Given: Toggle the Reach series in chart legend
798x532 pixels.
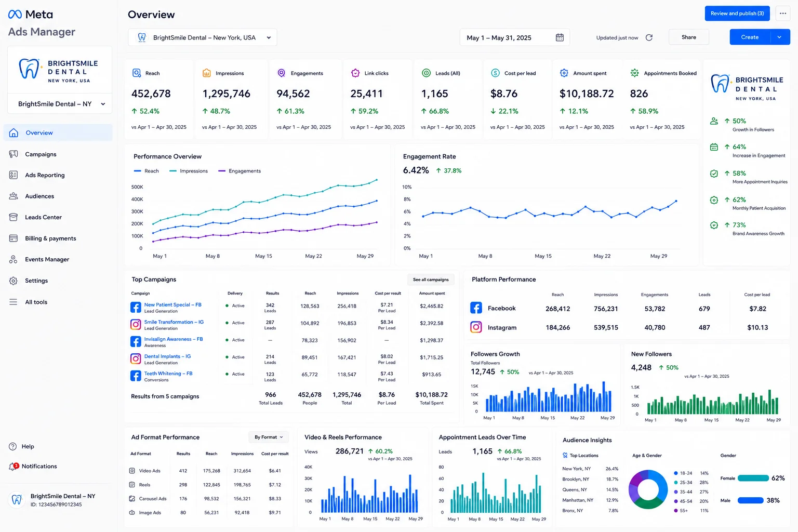Looking at the screenshot, I should (x=147, y=171).
